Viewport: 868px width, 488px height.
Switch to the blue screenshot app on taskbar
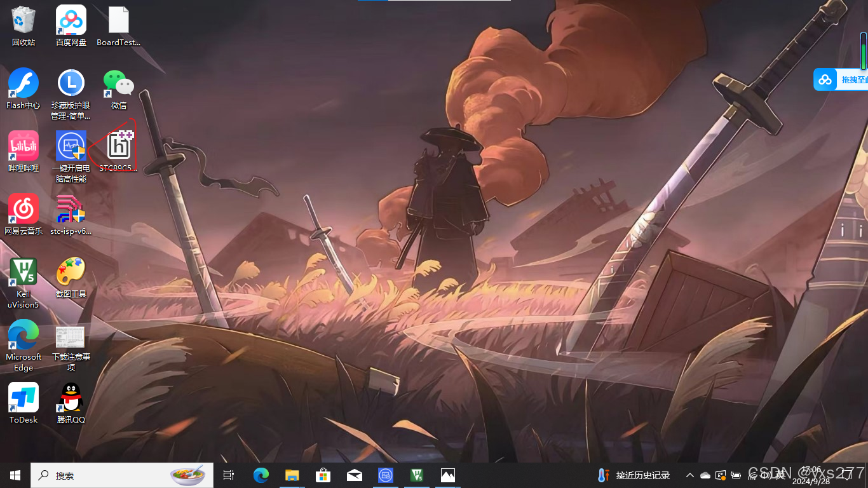[386, 475]
